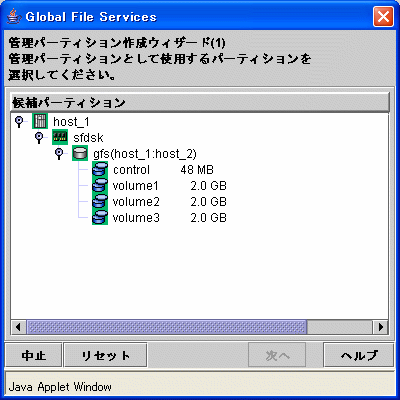
Task: Click the Java icon in title bar
Action: click(x=13, y=16)
